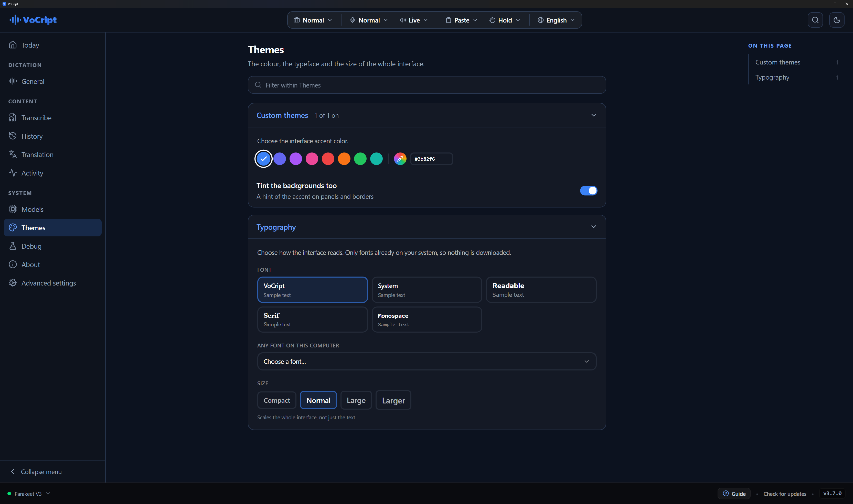The image size is (853, 504).
Task: Select the VoCript font option
Action: (x=312, y=290)
